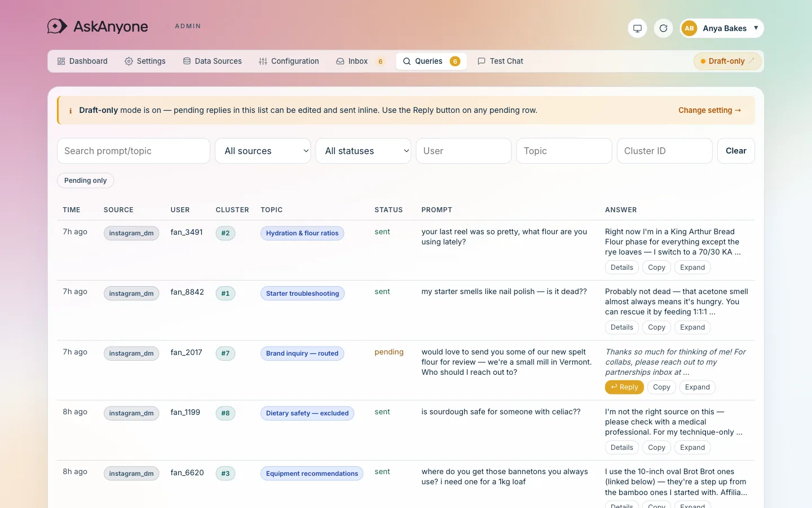Copy the King Arthur flour answer

(657, 268)
